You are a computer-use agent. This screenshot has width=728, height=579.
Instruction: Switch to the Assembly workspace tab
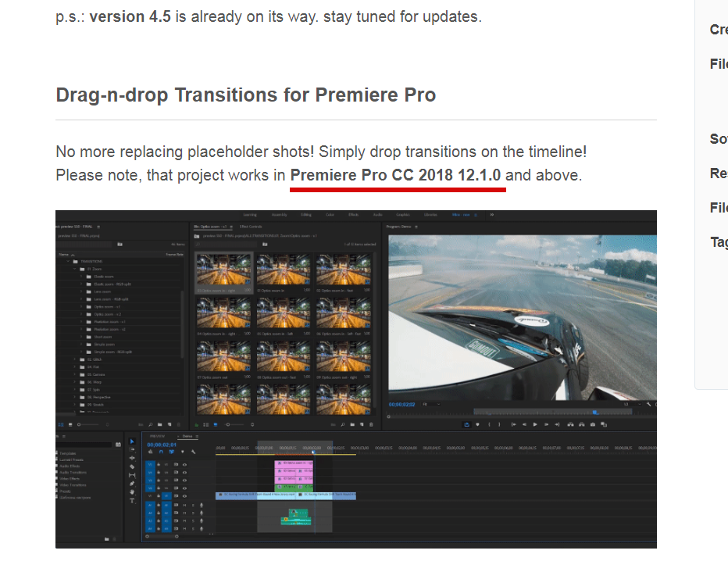[279, 215]
